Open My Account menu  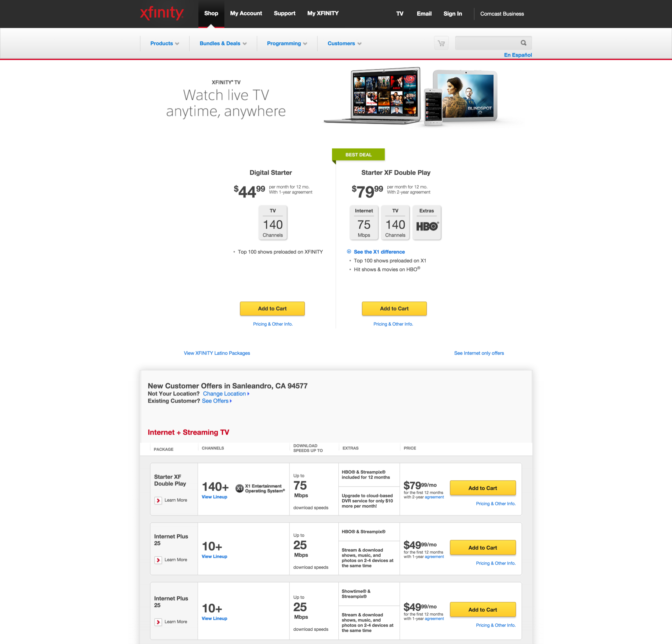click(x=246, y=13)
